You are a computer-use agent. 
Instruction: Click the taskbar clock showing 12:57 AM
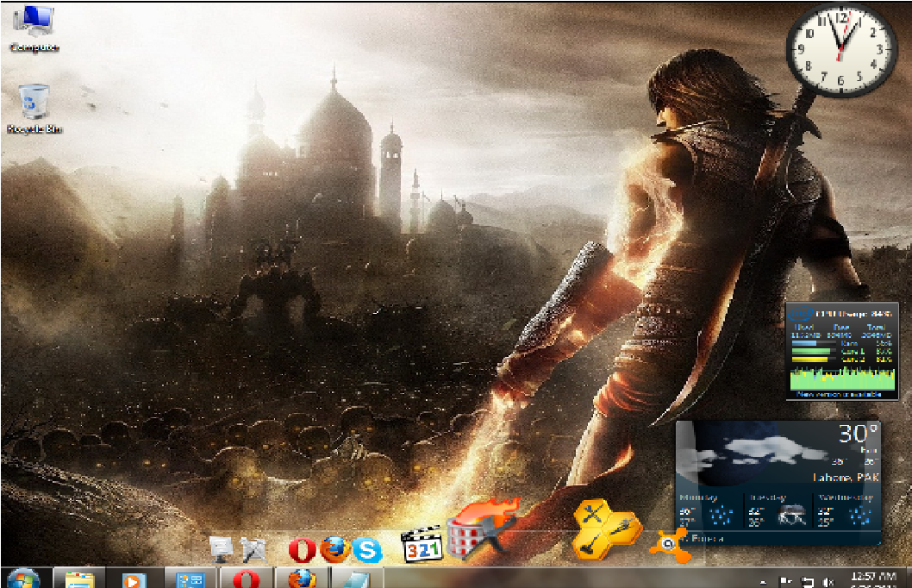(x=873, y=579)
